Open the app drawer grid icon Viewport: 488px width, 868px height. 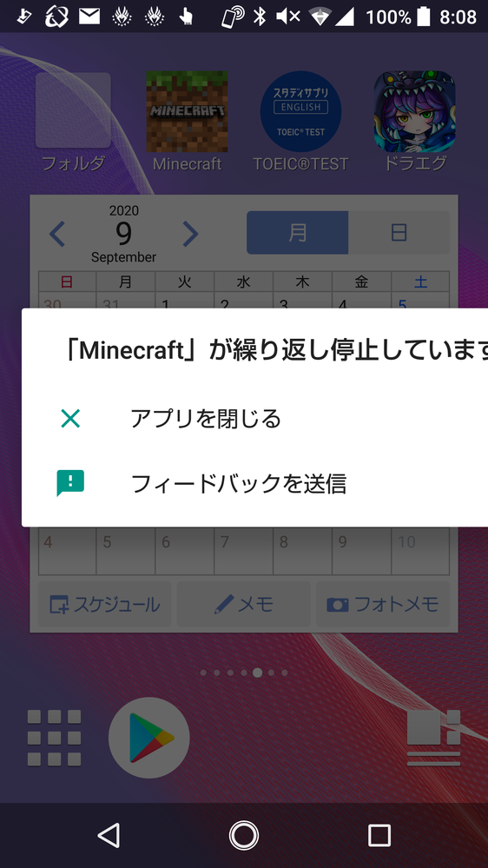(x=54, y=738)
